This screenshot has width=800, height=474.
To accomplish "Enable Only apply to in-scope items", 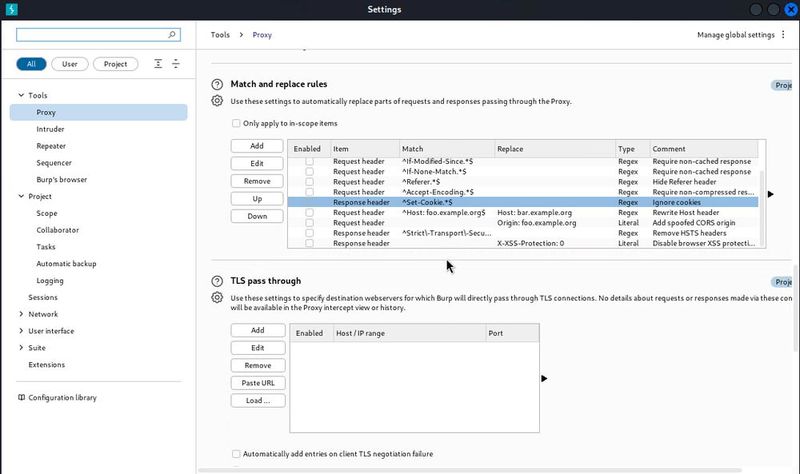I will (x=236, y=123).
